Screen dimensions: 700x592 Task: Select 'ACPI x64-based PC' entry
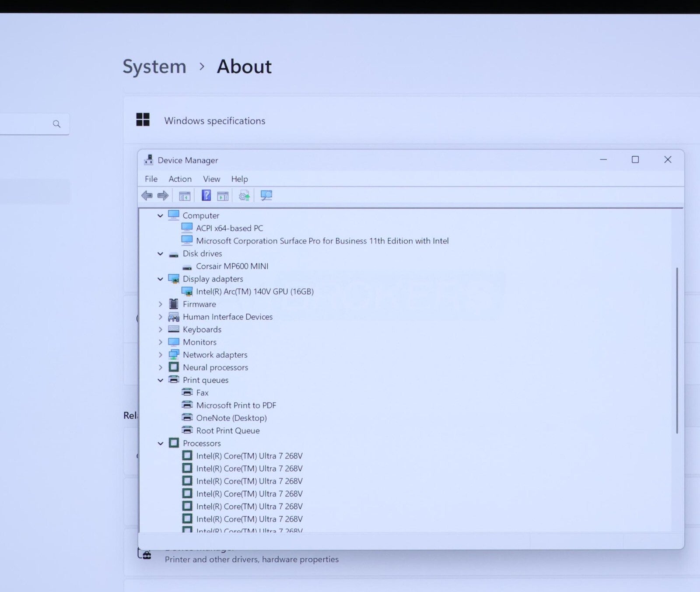229,228
